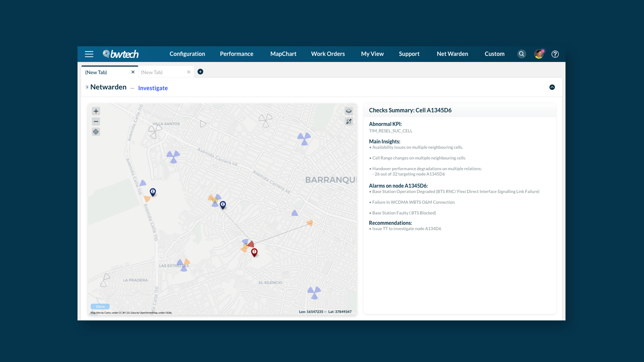This screenshot has width=644, height=362.
Task: Open the hamburger main menu
Action: coord(89,54)
